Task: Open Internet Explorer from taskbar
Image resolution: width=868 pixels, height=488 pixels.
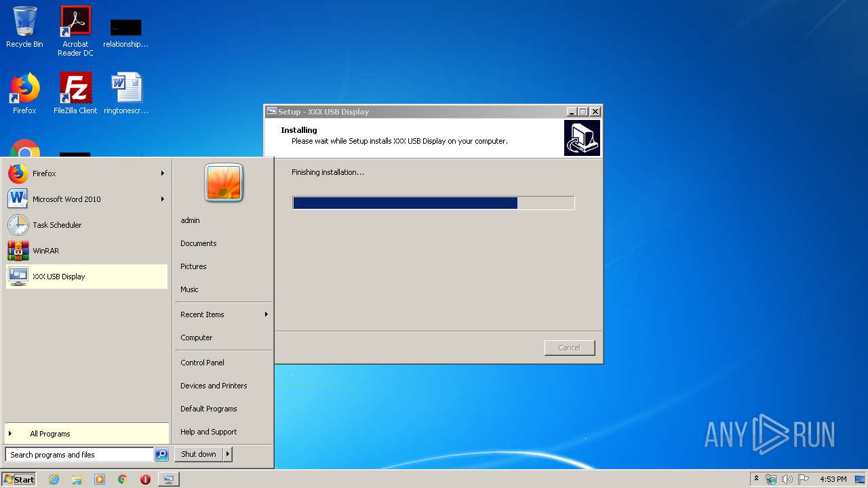Action: [x=54, y=479]
